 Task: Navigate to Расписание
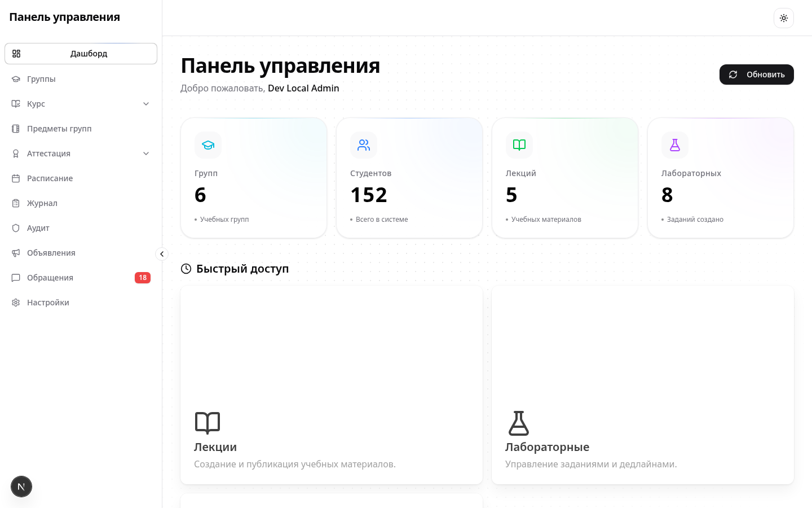pyautogui.click(x=81, y=178)
